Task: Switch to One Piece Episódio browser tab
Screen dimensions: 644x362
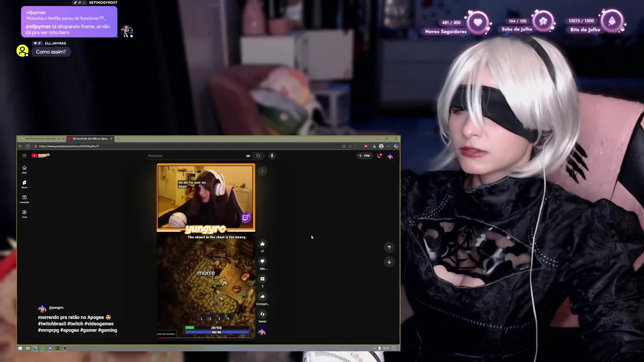Action: (x=41, y=138)
